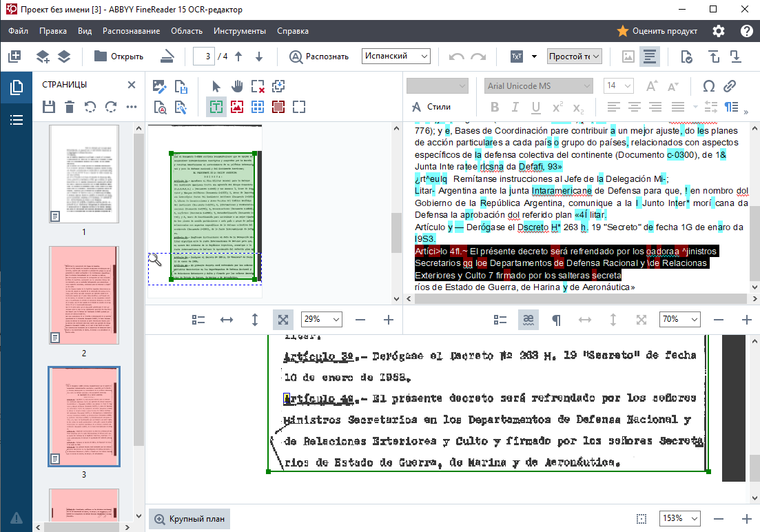Toggle non-printing characters pilcrow in text pane
This screenshot has width=760, height=532.
pyautogui.click(x=556, y=320)
